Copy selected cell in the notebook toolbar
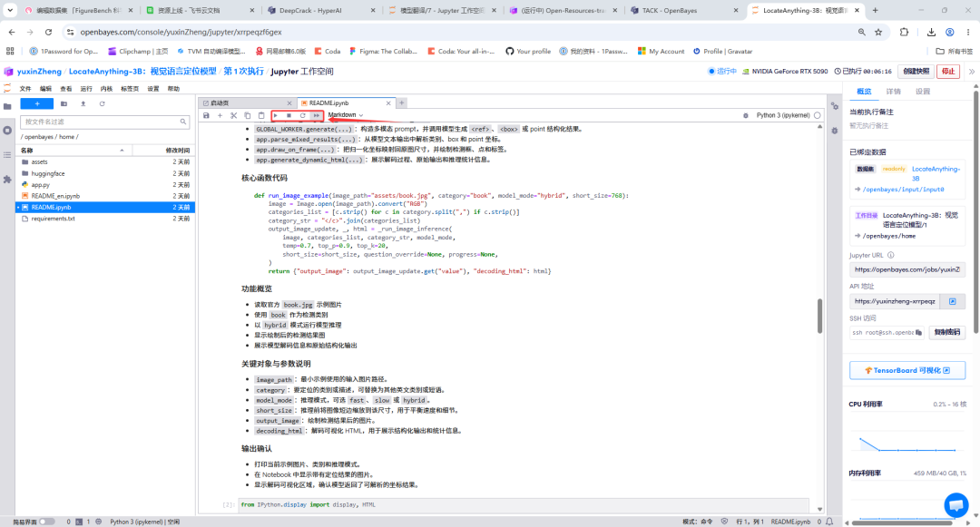Viewport: 980px width, 527px height. [248, 115]
